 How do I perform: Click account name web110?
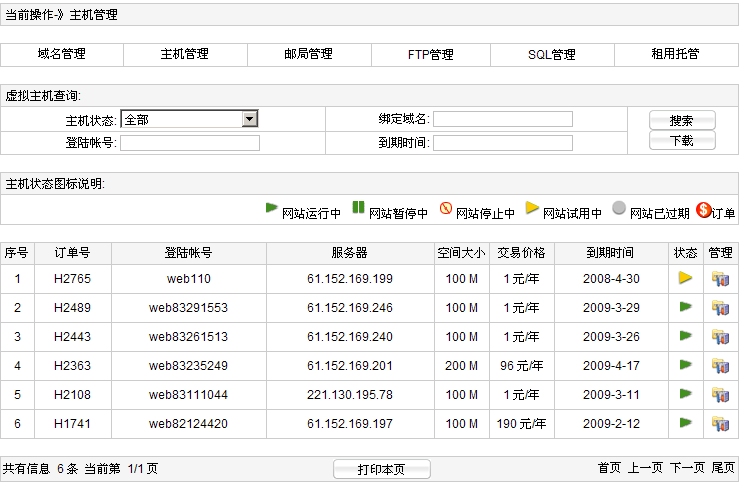pos(188,279)
